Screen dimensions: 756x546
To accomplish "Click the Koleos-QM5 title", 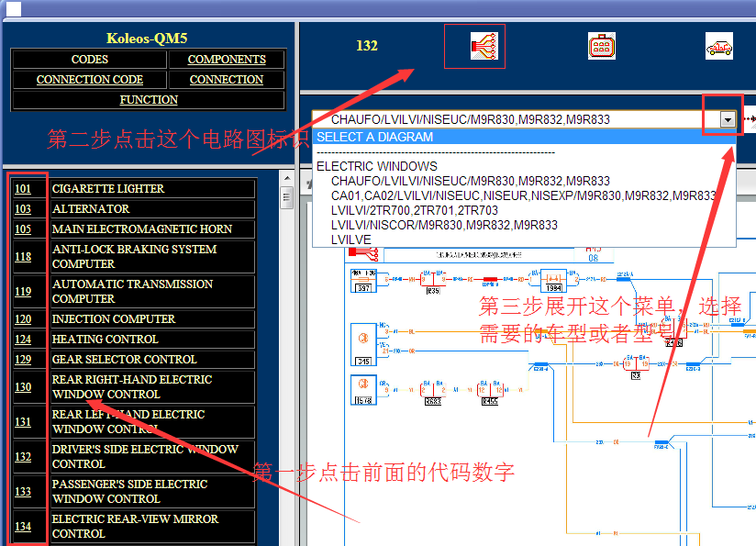I will [x=147, y=39].
